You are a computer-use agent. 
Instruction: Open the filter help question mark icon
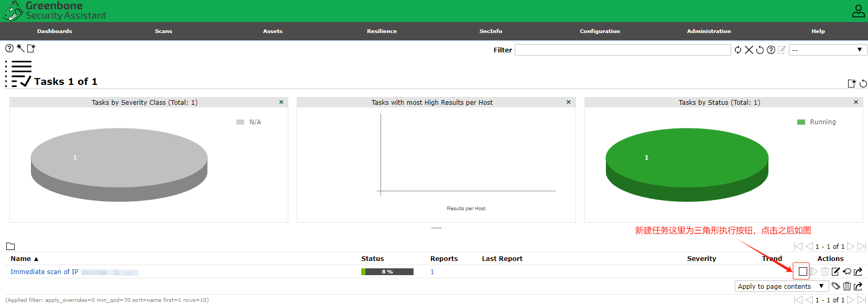pyautogui.click(x=771, y=50)
